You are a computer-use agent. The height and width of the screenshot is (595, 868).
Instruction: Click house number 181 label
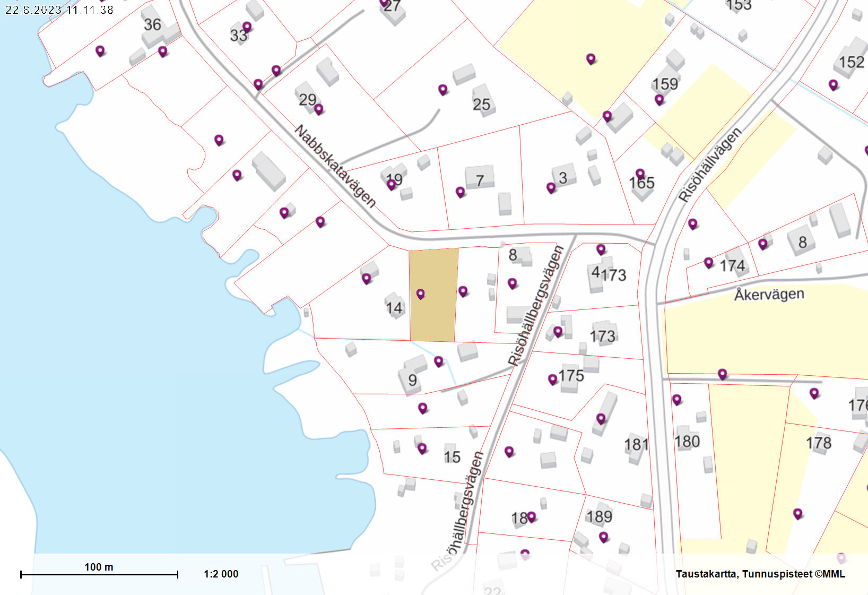tap(636, 444)
